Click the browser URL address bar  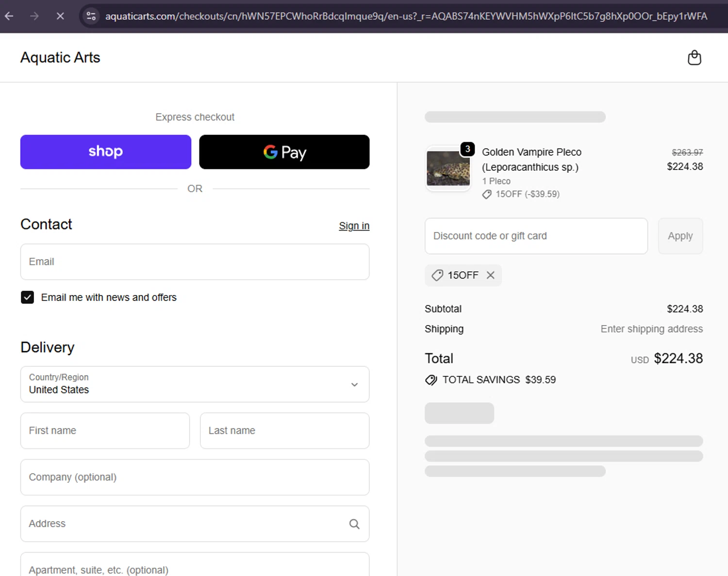click(406, 16)
